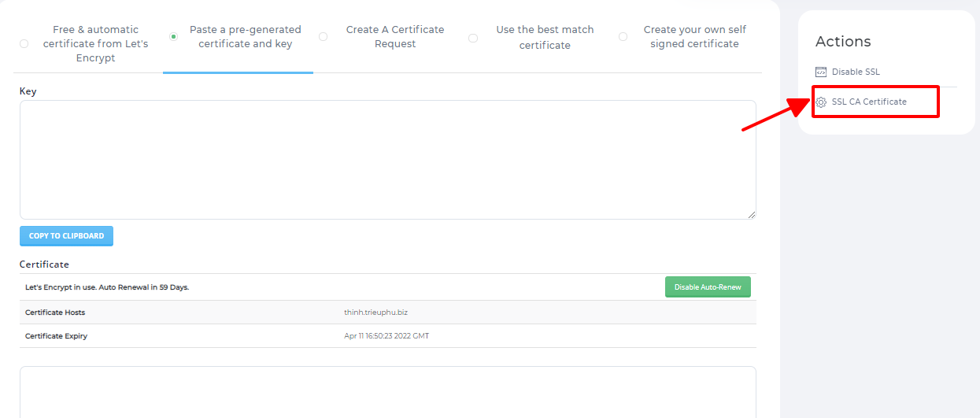Screen dimensions: 980x418
Task: Select the pre-generated certificate radio button
Action: (x=173, y=36)
